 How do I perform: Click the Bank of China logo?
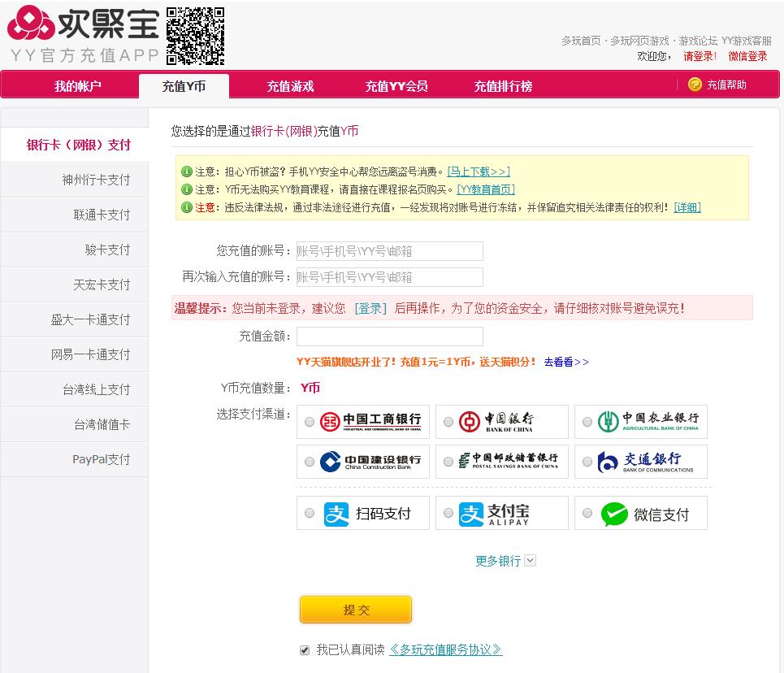click(496, 421)
